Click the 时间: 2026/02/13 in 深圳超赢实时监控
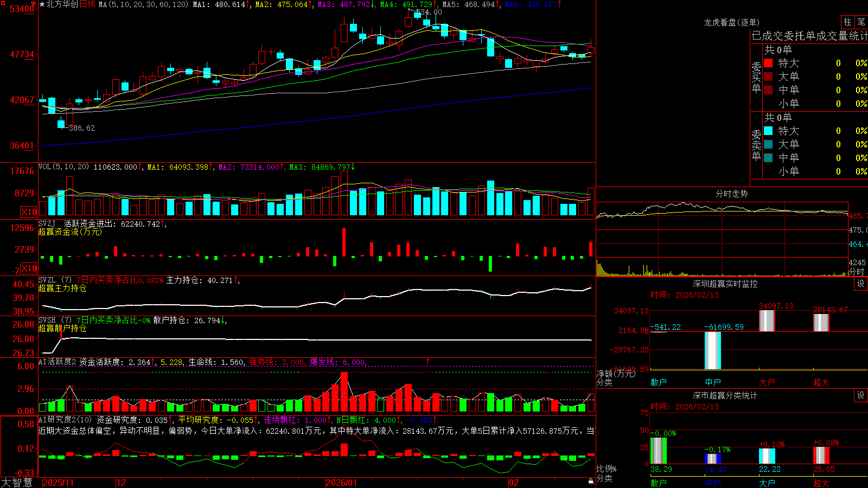Image resolution: width=868 pixels, height=488 pixels. click(685, 295)
